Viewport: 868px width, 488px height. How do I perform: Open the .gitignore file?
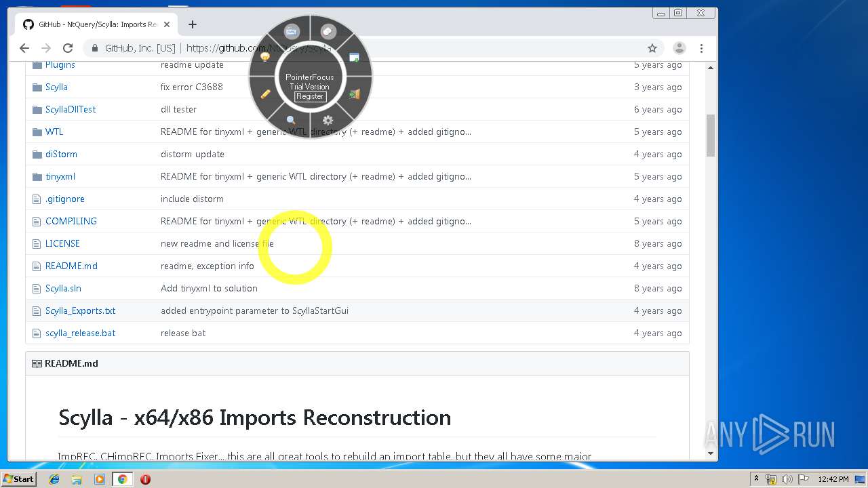(65, 199)
